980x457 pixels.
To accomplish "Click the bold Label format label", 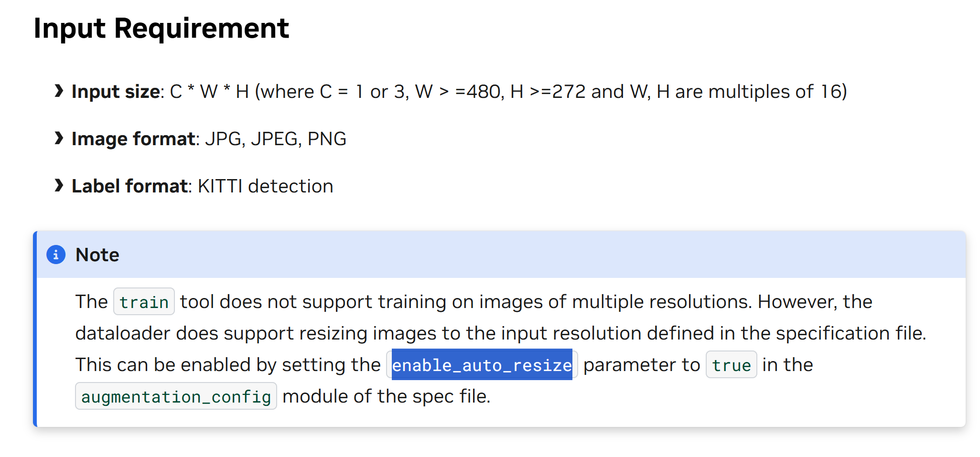I will 129,186.
